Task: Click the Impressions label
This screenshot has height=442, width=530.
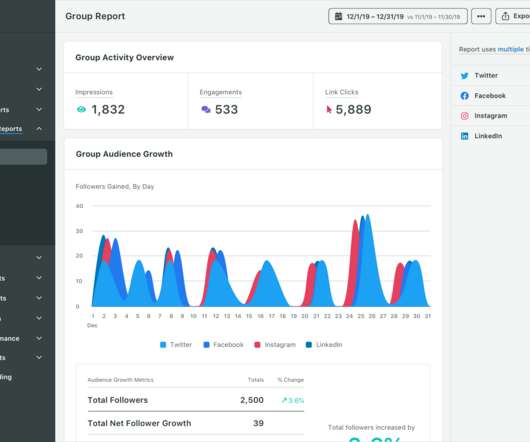Action: [x=94, y=92]
